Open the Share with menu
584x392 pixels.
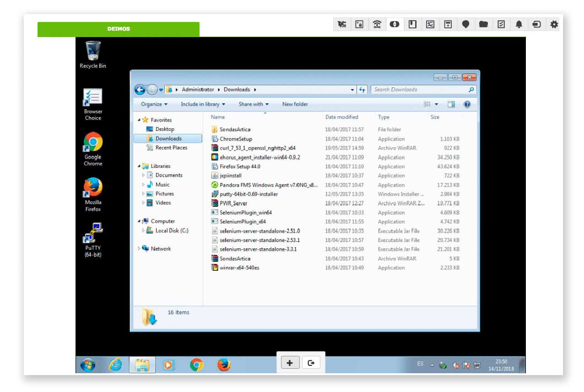coord(253,104)
